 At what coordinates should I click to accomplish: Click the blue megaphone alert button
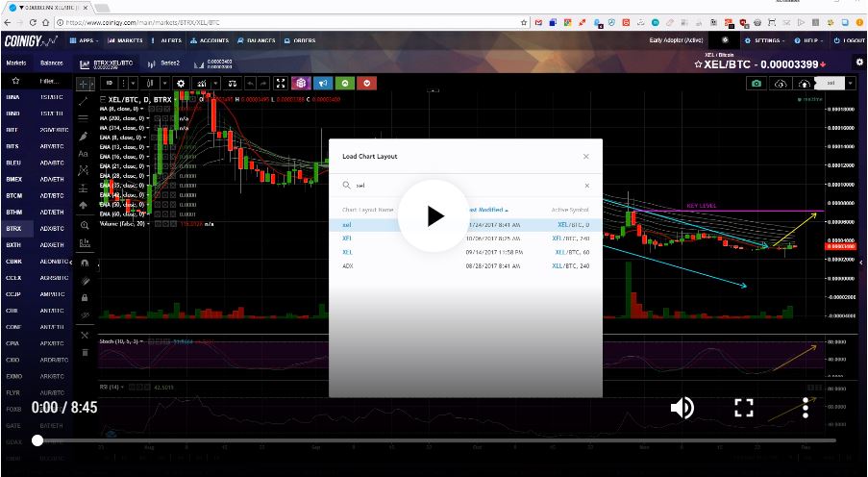323,83
